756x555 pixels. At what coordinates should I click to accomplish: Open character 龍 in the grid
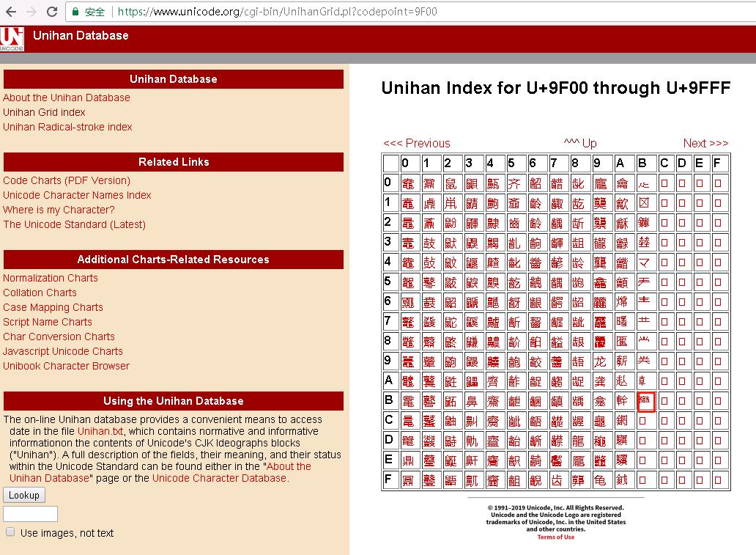pyautogui.click(x=578, y=441)
